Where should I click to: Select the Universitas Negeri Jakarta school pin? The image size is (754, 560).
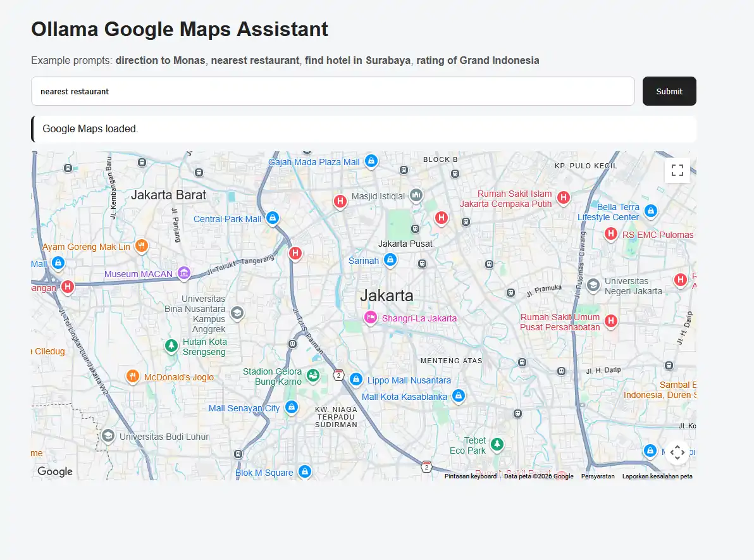593,285
